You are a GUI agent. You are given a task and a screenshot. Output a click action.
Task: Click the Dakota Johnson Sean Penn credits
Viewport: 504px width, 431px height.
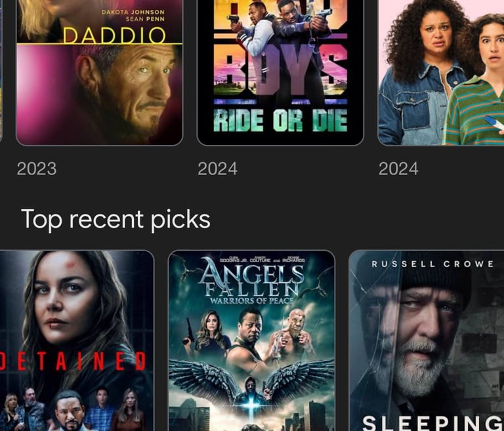coord(133,16)
